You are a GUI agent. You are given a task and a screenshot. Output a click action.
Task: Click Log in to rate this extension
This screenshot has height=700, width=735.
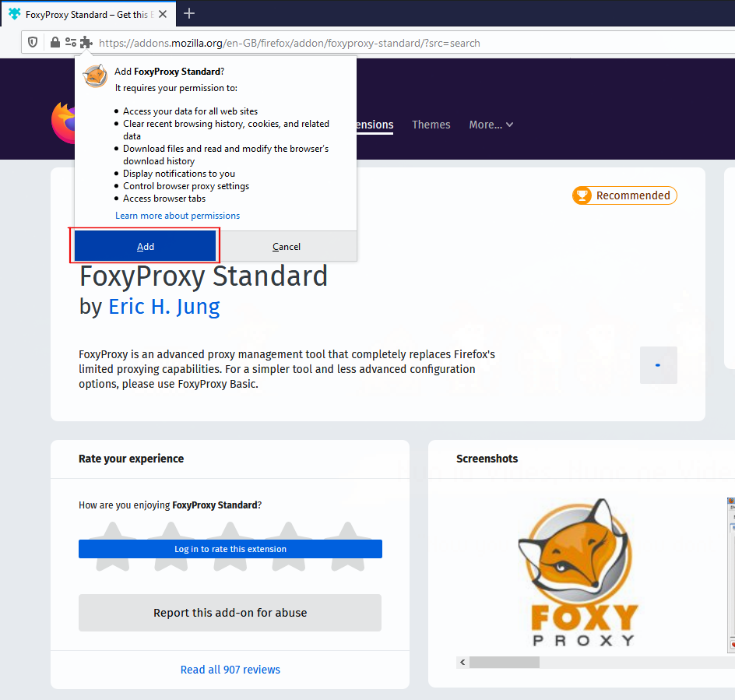coord(230,549)
